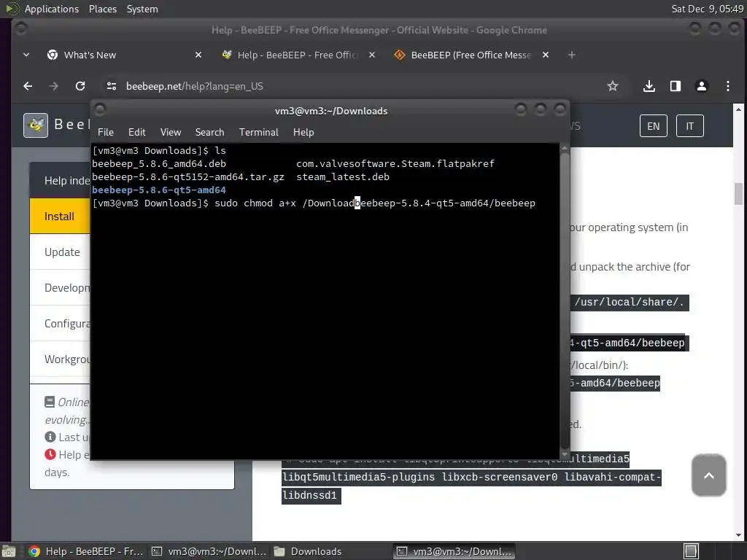Click the BeeBEEP bee logo on the website
Viewport: 747px width, 560px height.
coord(36,125)
